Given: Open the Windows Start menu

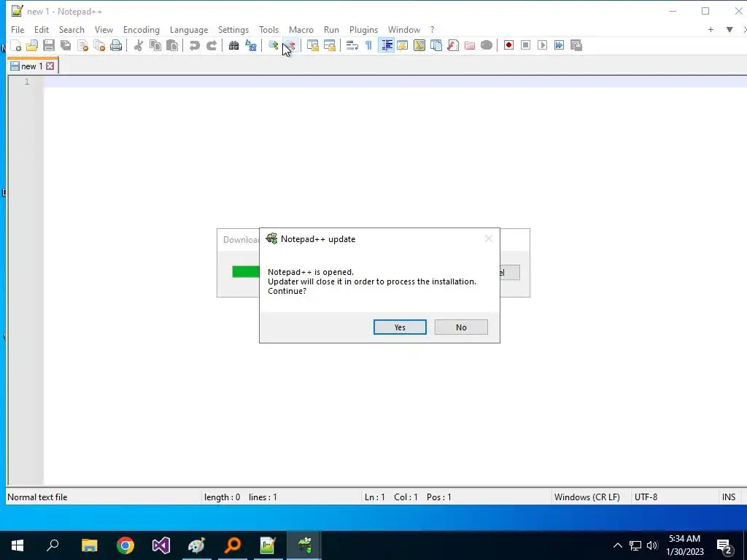Looking at the screenshot, I should click(18, 545).
